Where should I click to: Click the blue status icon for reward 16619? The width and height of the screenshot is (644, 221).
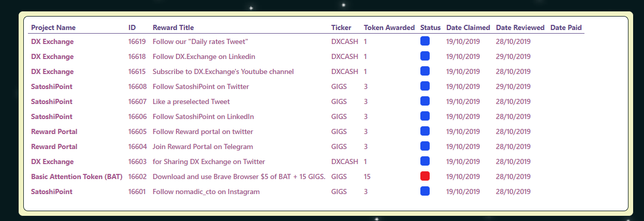[x=425, y=41]
